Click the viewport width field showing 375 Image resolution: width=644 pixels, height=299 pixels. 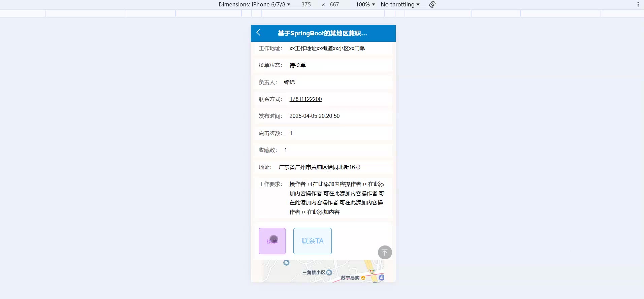[306, 4]
